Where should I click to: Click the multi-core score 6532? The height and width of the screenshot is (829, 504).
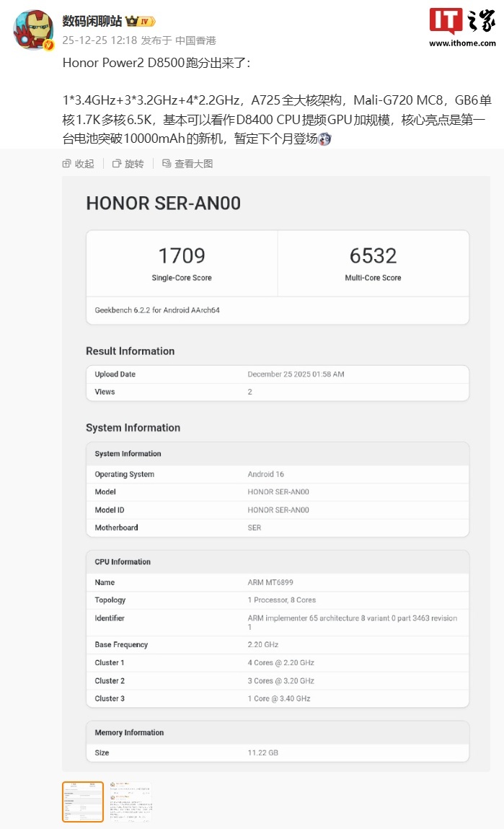click(373, 255)
